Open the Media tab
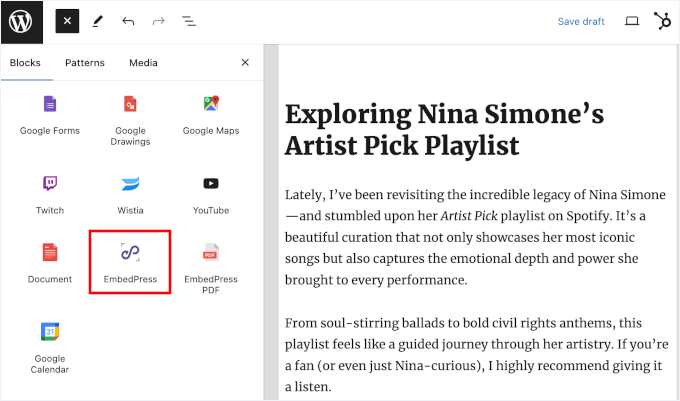Screen dimensions: 680x401 [x=143, y=63]
